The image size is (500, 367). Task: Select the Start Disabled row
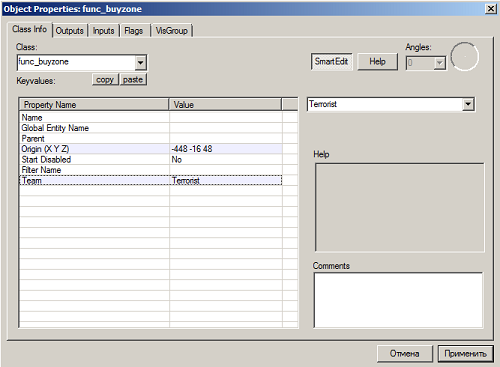pos(151,160)
